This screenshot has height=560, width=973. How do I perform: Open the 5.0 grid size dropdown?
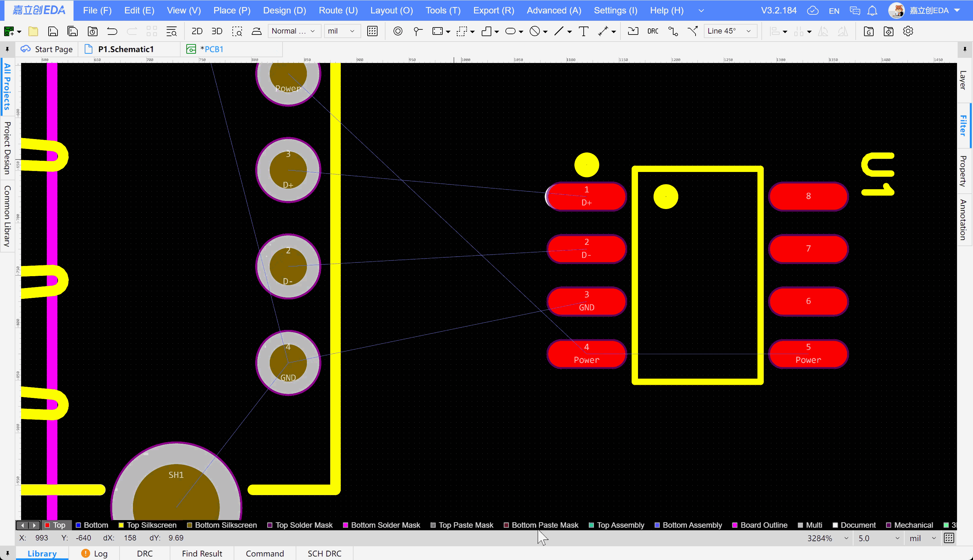879,538
